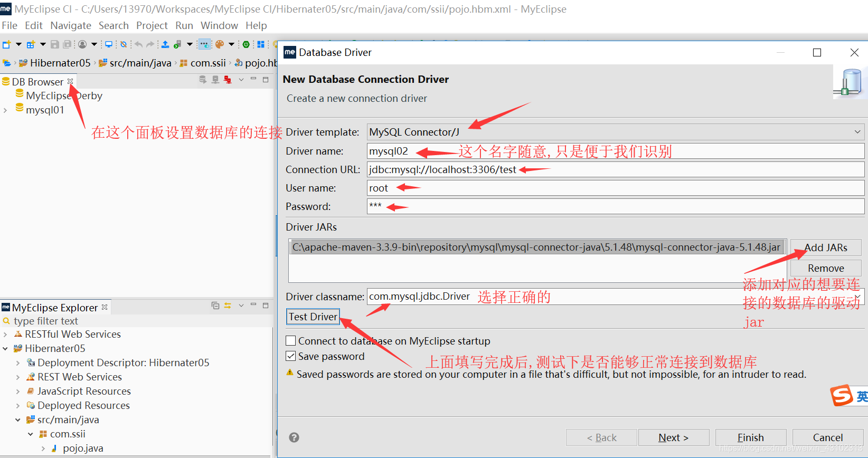Image resolution: width=868 pixels, height=458 pixels.
Task: Open the Run menu
Action: 184,25
